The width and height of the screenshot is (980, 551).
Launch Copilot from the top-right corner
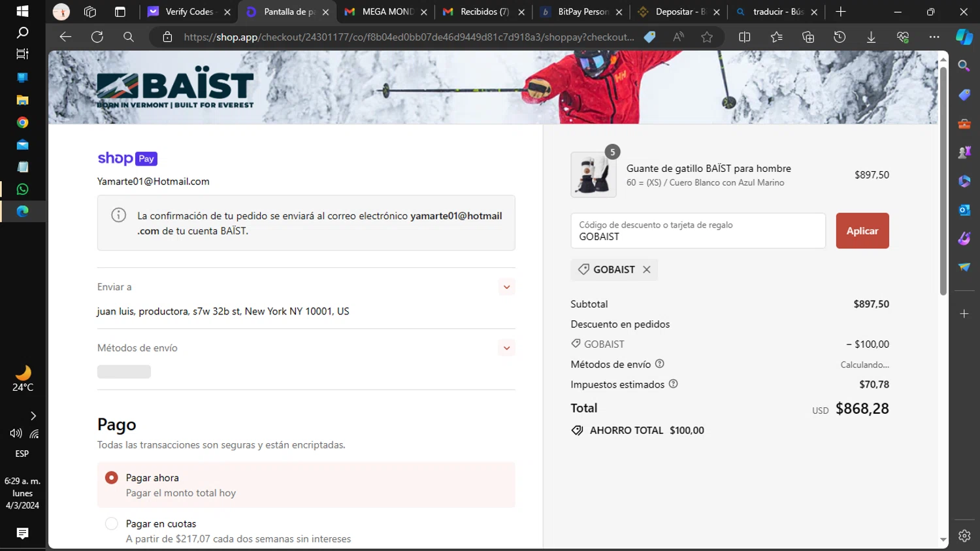point(964,37)
